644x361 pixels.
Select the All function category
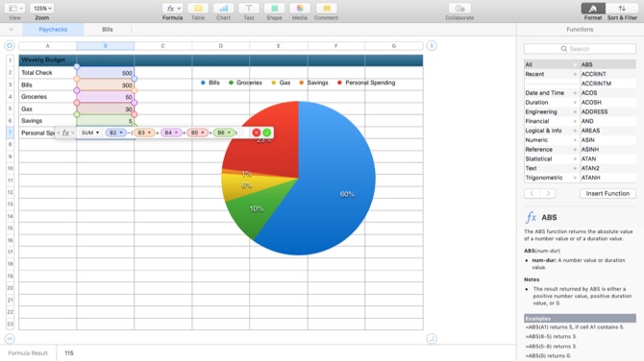(552, 64)
